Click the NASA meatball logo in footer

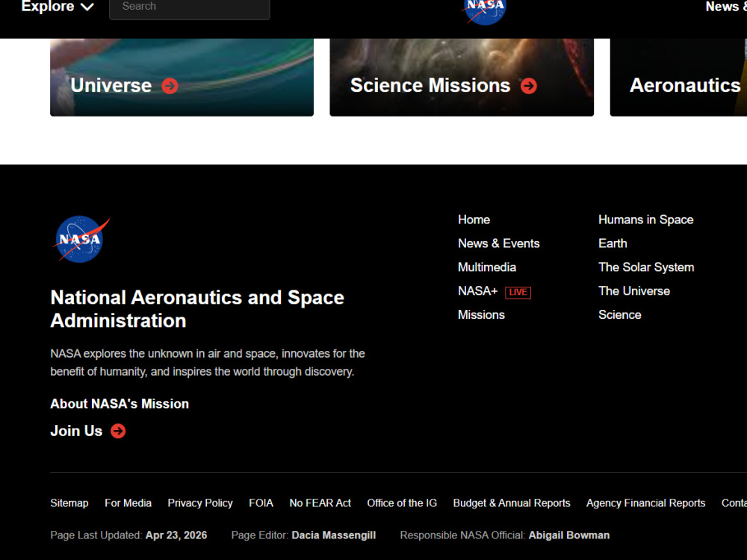(x=81, y=239)
